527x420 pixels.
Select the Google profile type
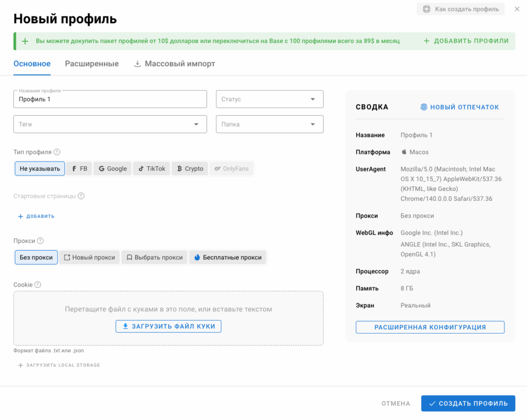click(113, 169)
